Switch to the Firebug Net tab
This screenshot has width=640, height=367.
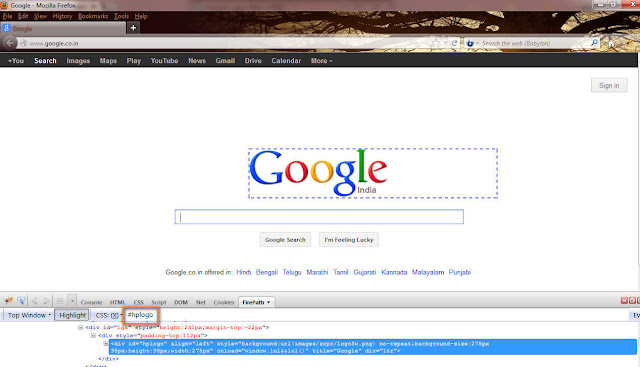pos(200,302)
